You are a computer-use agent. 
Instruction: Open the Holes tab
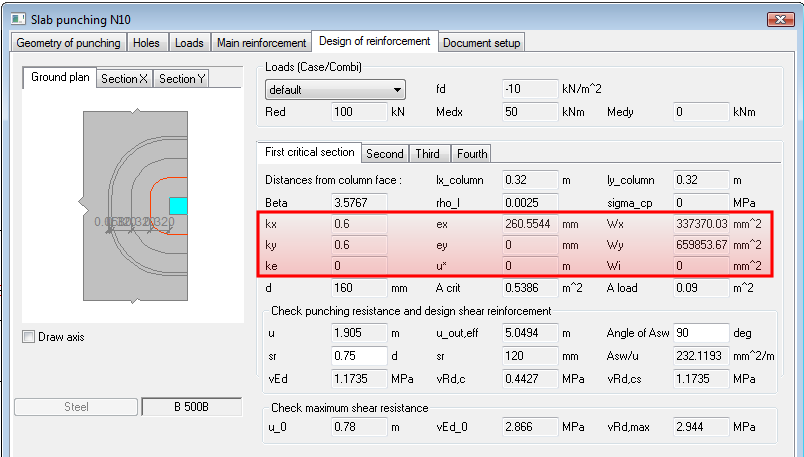pos(147,43)
